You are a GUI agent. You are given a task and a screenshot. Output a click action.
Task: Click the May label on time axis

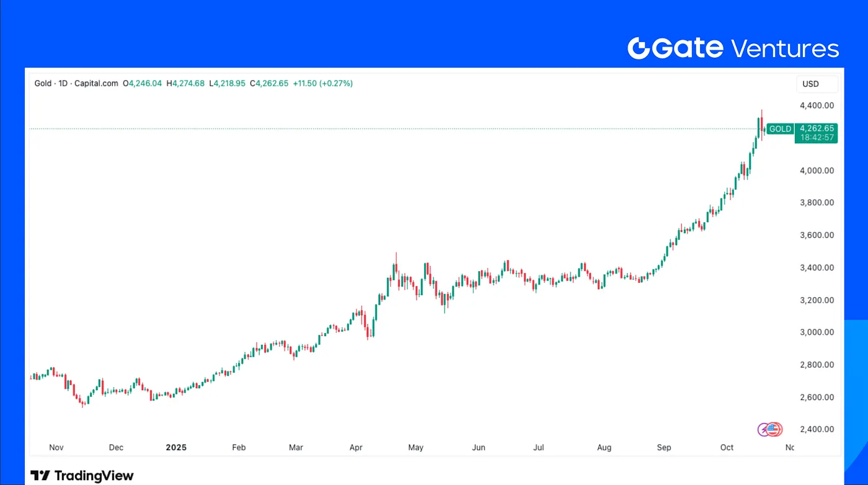tap(415, 447)
